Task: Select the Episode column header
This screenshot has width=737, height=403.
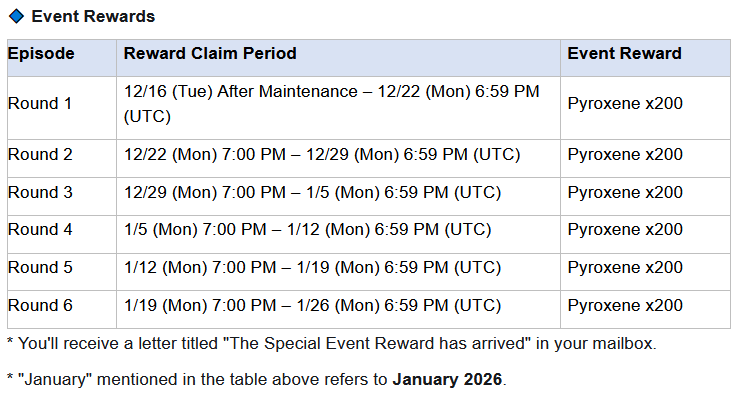Action: [41, 54]
